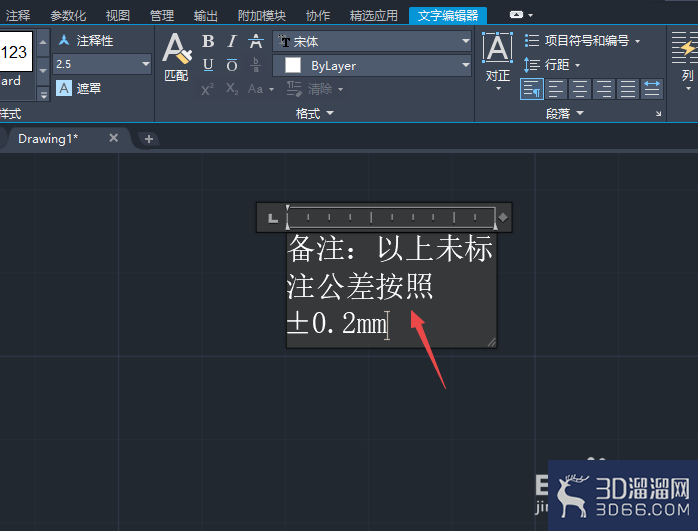This screenshot has width=698, height=531.
Task: Open the 参数化 ribbon tab
Action: pos(68,16)
